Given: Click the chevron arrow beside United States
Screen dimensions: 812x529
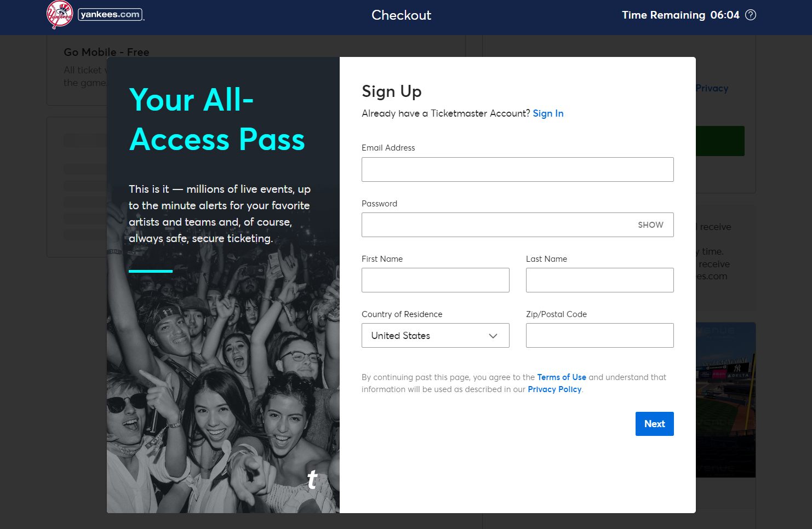Looking at the screenshot, I should 493,336.
